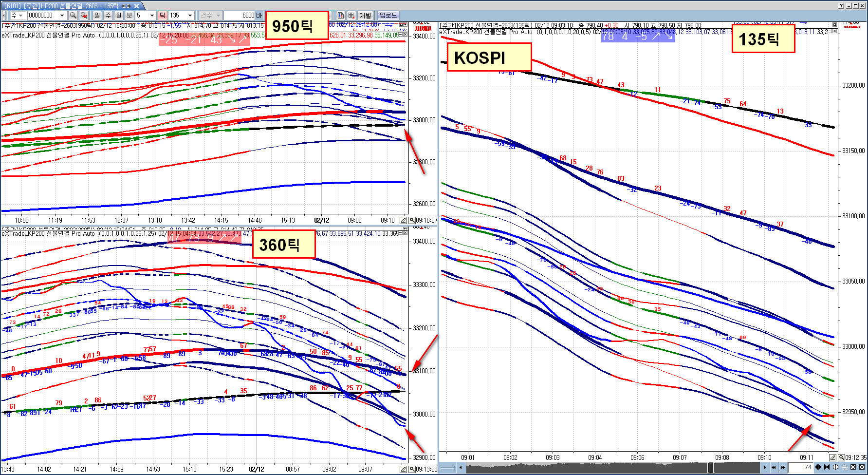Click the crossed-box icon in bottom corner
This screenshot has height=475, width=868.
pos(862,467)
